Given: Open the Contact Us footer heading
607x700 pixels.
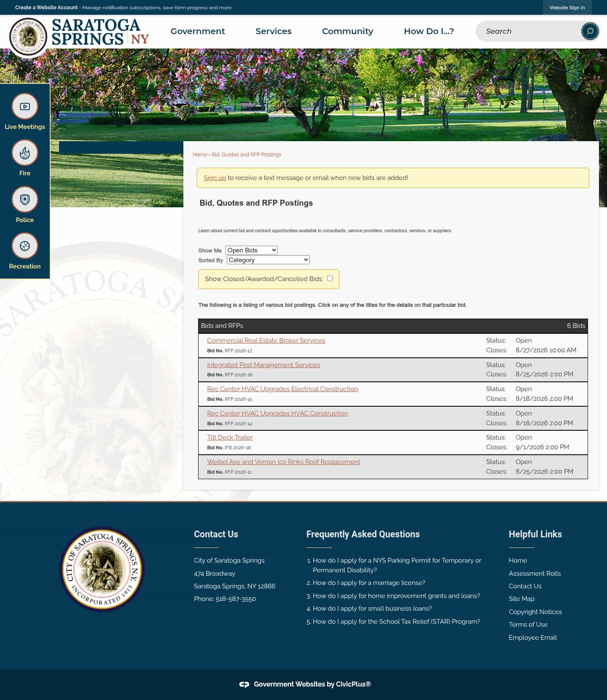Looking at the screenshot, I should pyautogui.click(x=216, y=534).
